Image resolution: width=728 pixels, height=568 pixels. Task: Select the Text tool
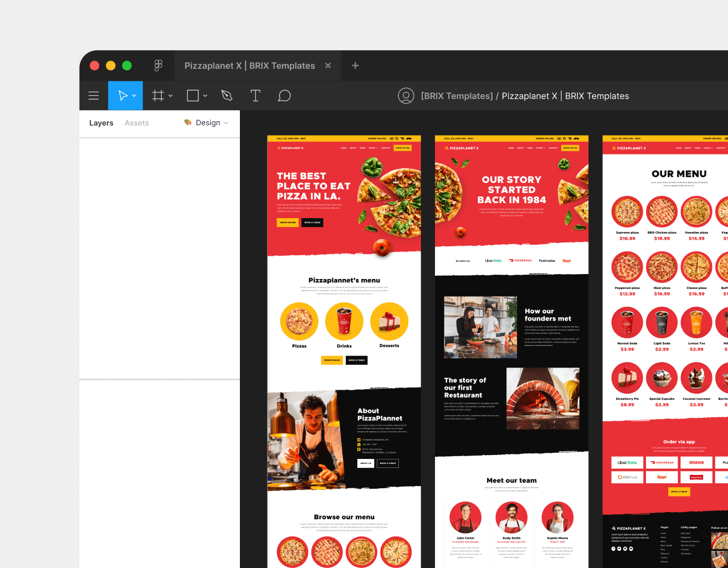(255, 95)
